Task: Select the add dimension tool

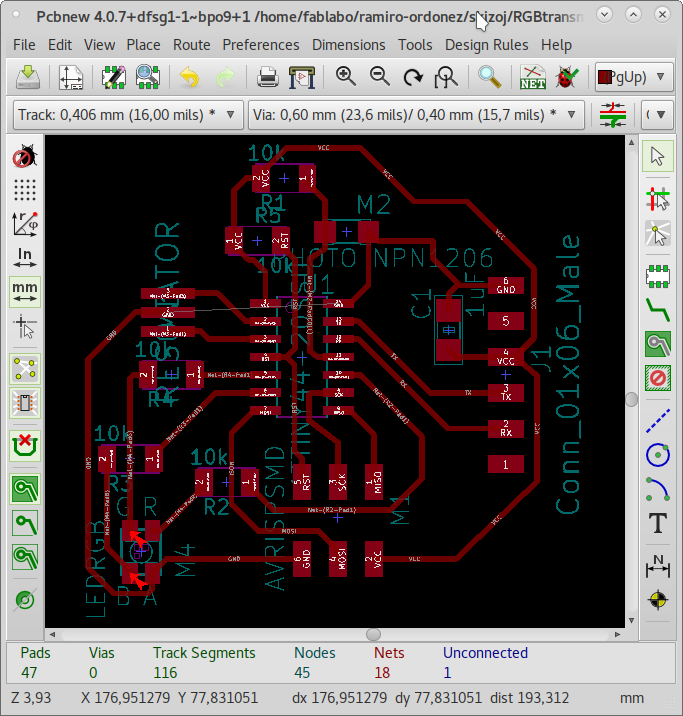Action: coord(657,566)
